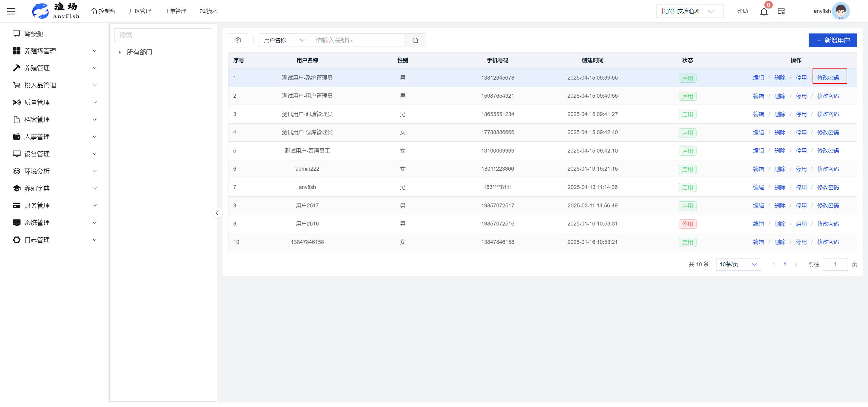Open the 用户名称 search field dropdown
This screenshot has width=868, height=407.
pos(285,40)
